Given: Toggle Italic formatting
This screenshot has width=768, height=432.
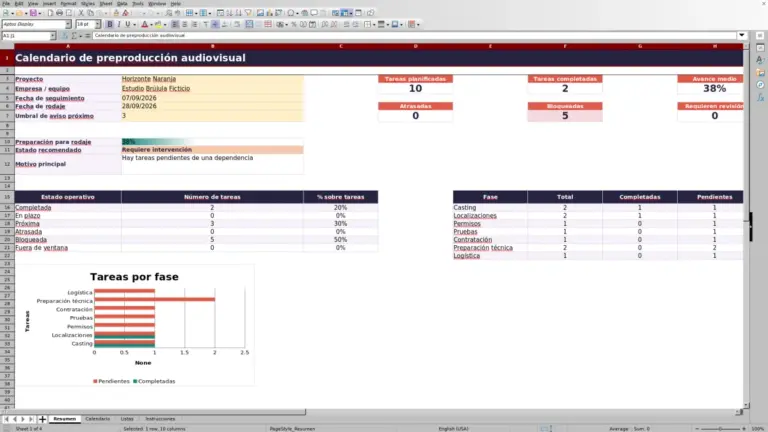Looking at the screenshot, I should point(119,24).
